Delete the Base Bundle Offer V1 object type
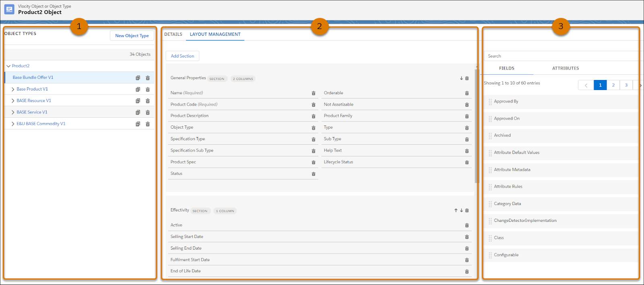644x285 pixels. point(148,78)
